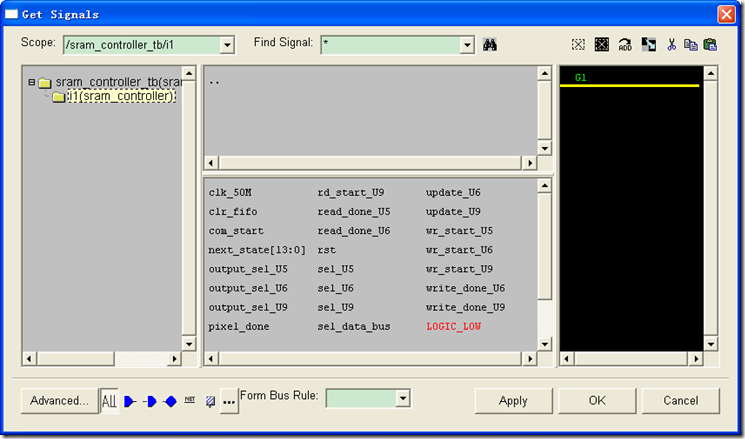The image size is (745, 439).
Task: Select the update_U9 signal
Action: [x=453, y=212]
